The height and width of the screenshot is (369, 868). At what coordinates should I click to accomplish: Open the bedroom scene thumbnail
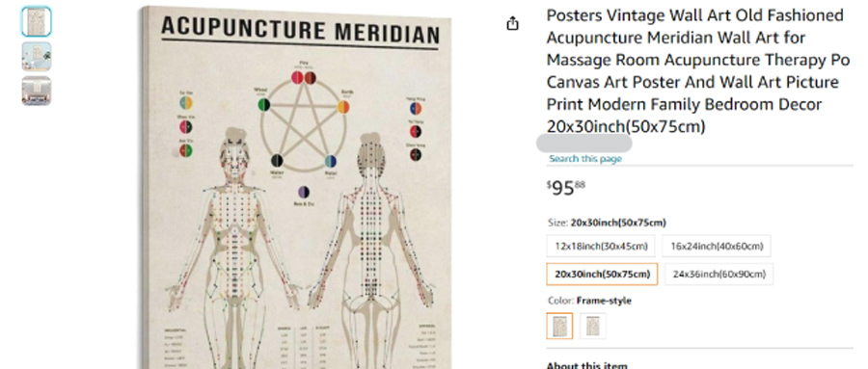[37, 91]
